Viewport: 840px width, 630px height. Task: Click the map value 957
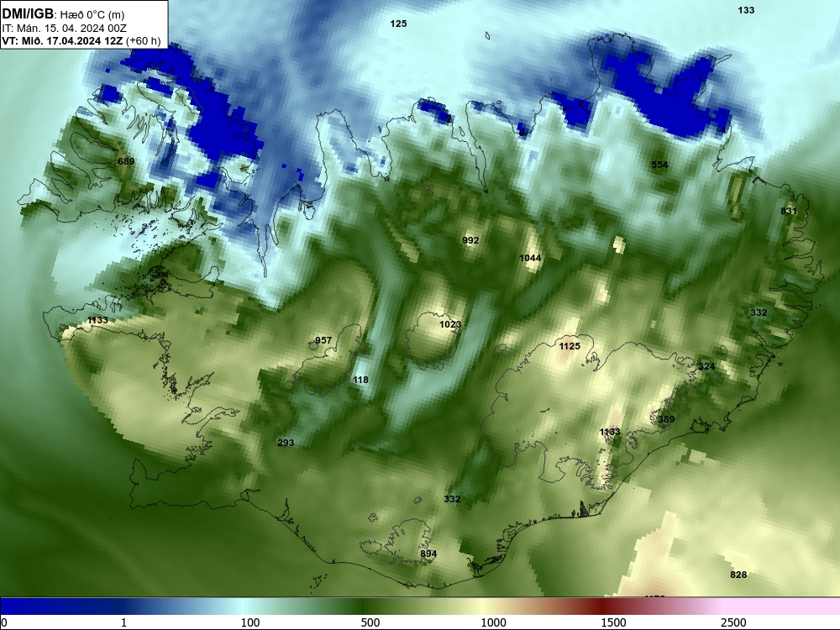pos(323,341)
